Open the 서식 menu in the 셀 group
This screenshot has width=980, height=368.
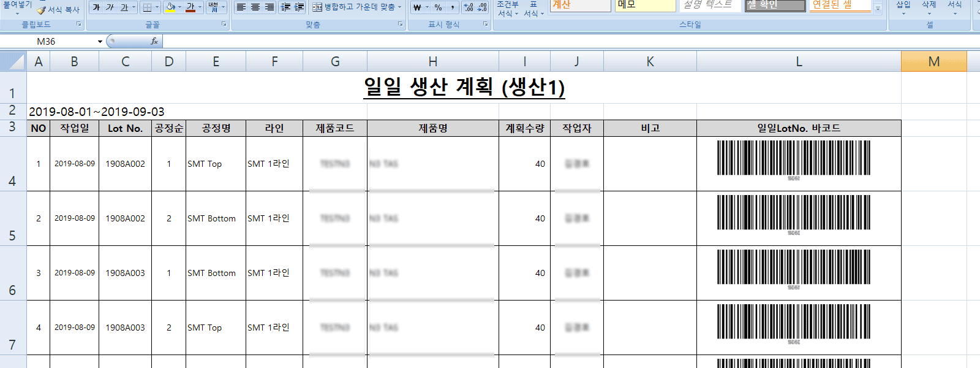pos(955,7)
